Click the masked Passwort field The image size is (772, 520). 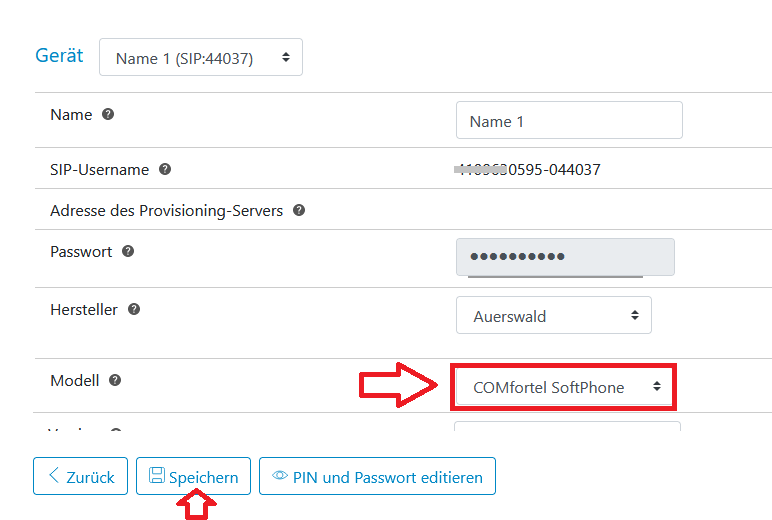point(565,257)
